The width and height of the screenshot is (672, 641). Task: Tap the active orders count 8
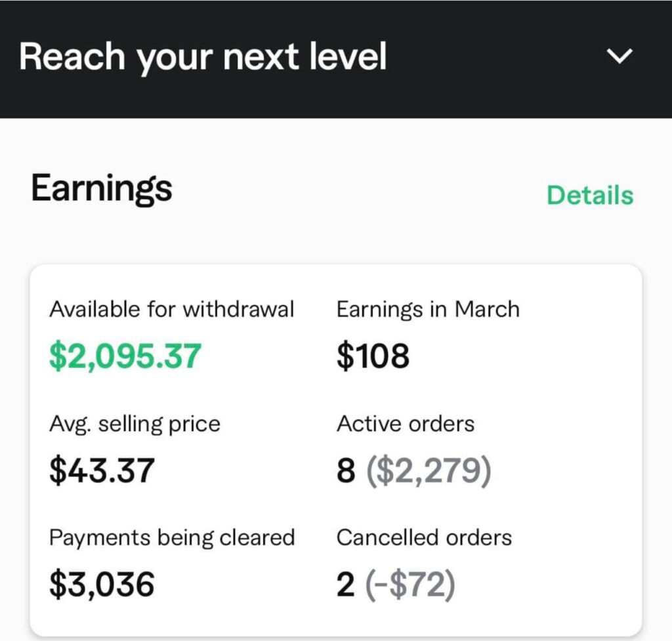(x=346, y=471)
